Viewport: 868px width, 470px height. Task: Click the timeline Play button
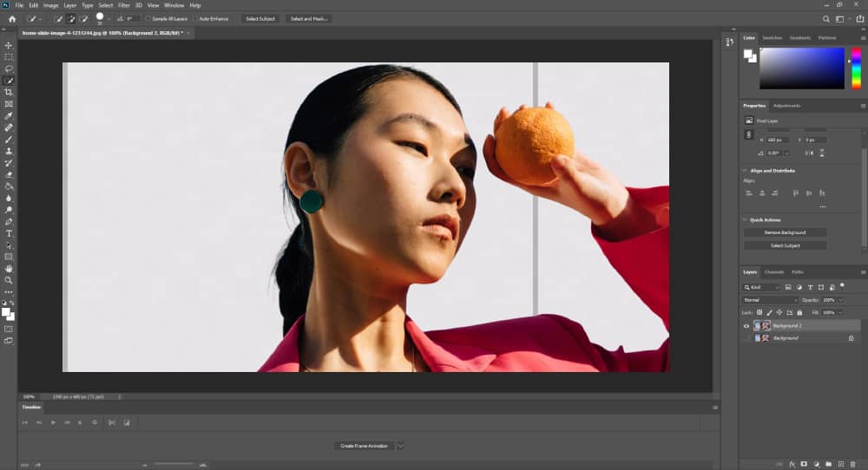53,422
